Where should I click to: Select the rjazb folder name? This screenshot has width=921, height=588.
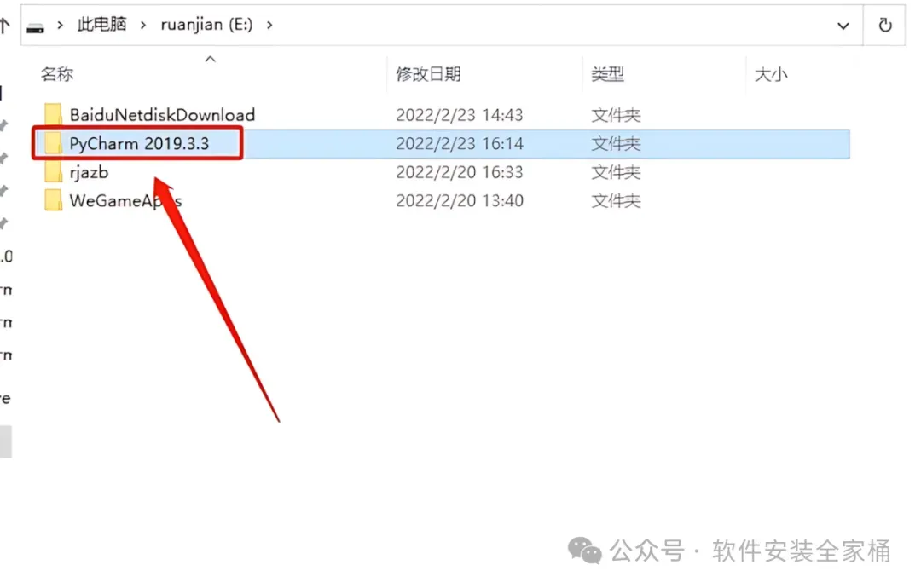89,172
